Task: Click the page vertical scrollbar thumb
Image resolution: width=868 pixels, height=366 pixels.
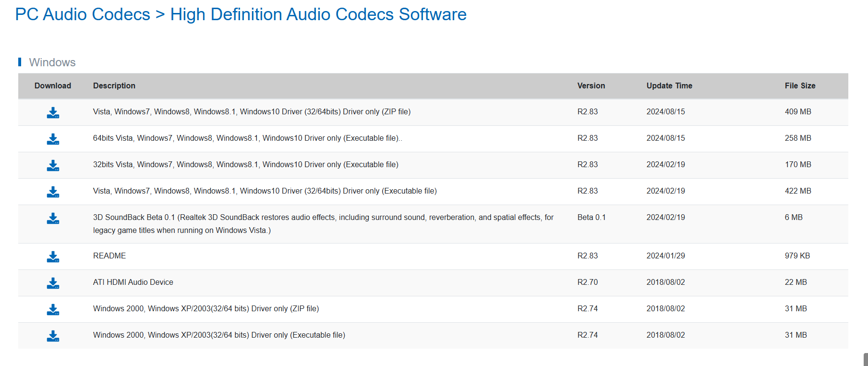Action: pos(866,360)
